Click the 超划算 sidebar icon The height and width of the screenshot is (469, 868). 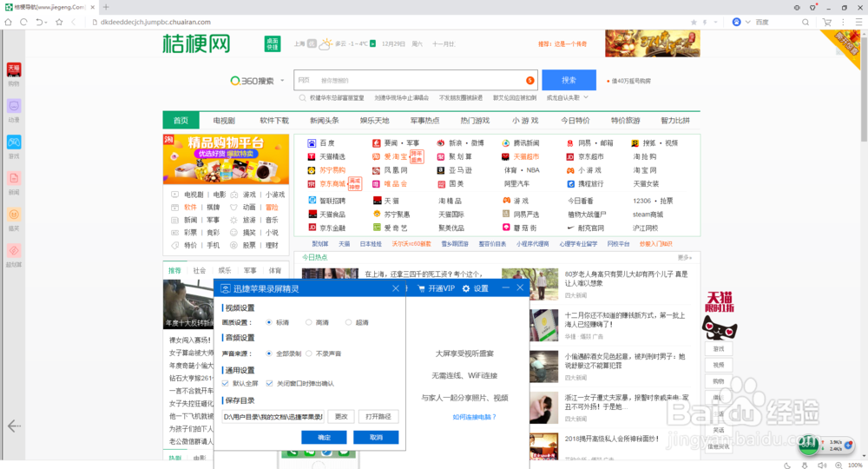pos(14,251)
